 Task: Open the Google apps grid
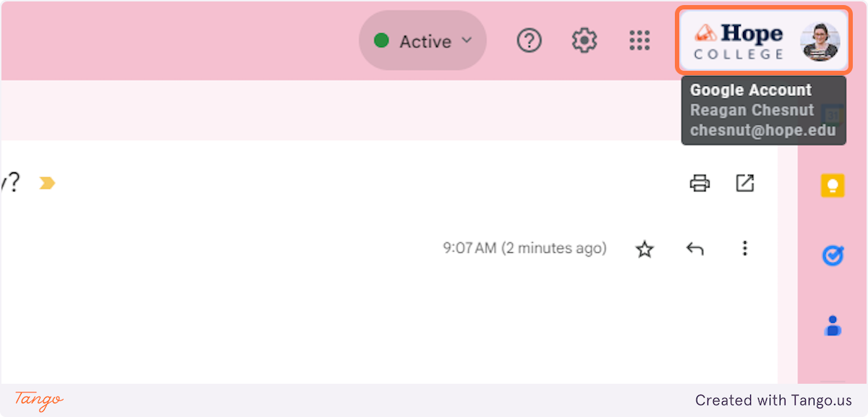click(639, 41)
